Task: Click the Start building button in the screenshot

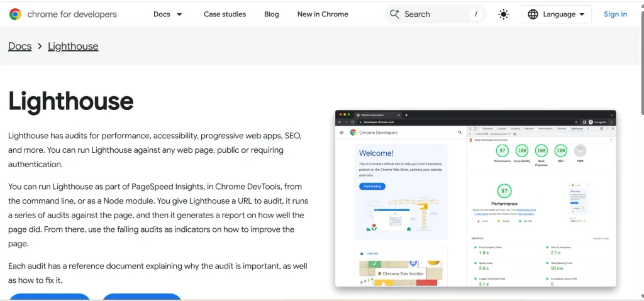Action: point(372,187)
